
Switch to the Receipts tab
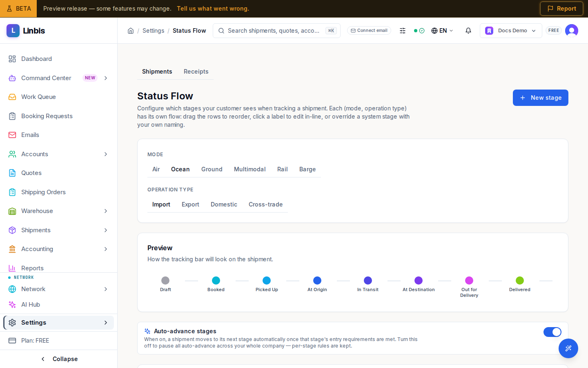196,72
